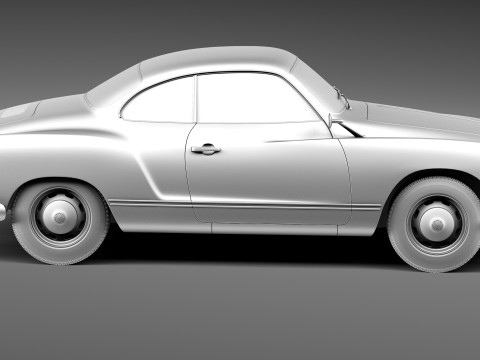The width and height of the screenshot is (480, 360).
Task: Select the front wheel hubcap
Action: 437,224
